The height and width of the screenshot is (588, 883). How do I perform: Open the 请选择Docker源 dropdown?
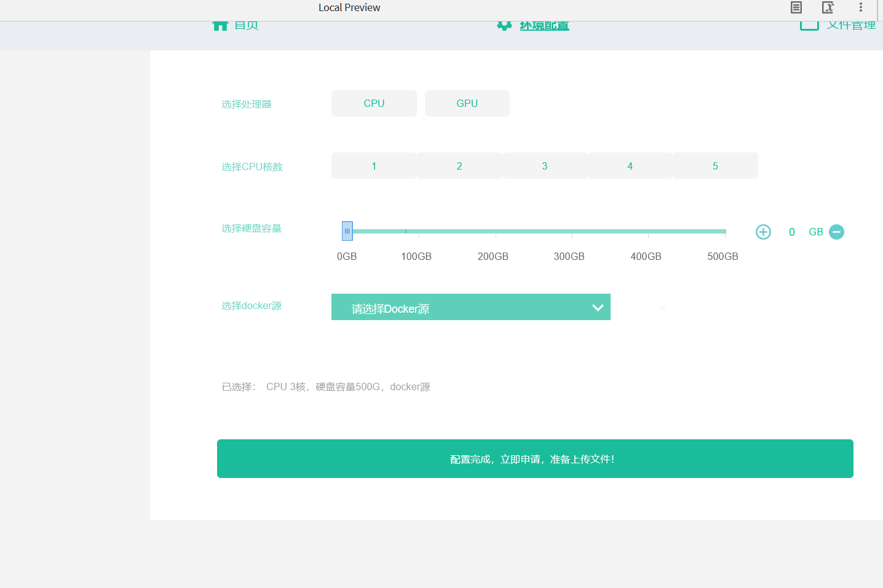tap(471, 307)
